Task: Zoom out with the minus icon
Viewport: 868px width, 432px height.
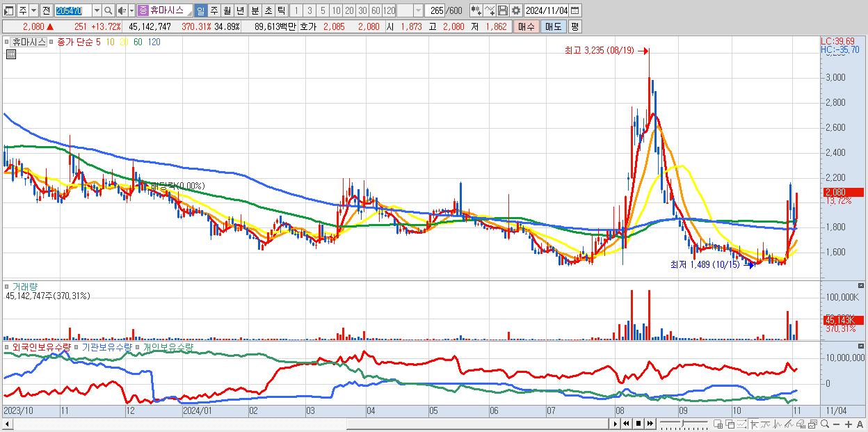Action: pyautogui.click(x=837, y=424)
